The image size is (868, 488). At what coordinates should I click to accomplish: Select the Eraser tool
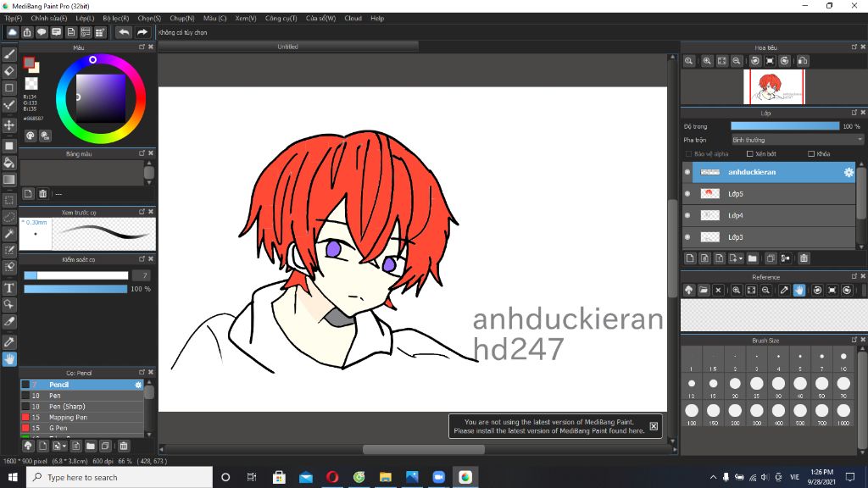tap(8, 71)
